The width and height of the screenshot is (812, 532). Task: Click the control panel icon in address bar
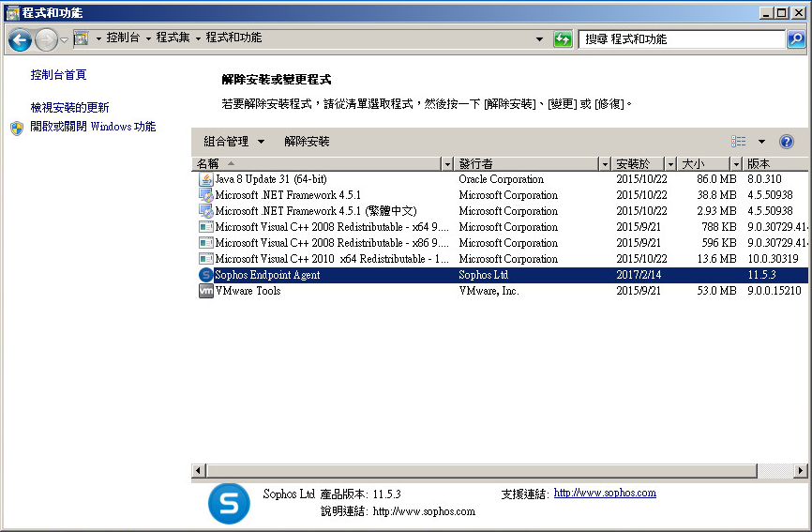[82, 38]
